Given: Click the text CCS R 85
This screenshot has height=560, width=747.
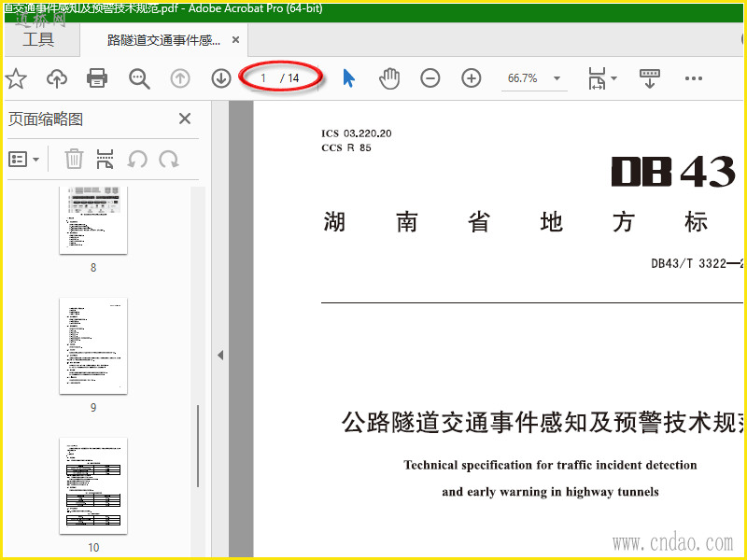Looking at the screenshot, I should pyautogui.click(x=346, y=147).
